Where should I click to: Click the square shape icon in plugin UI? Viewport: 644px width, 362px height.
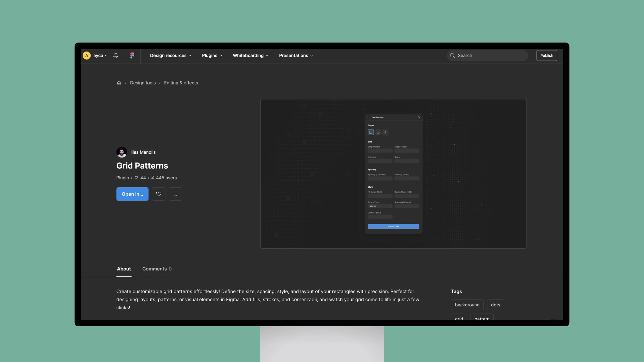[371, 132]
